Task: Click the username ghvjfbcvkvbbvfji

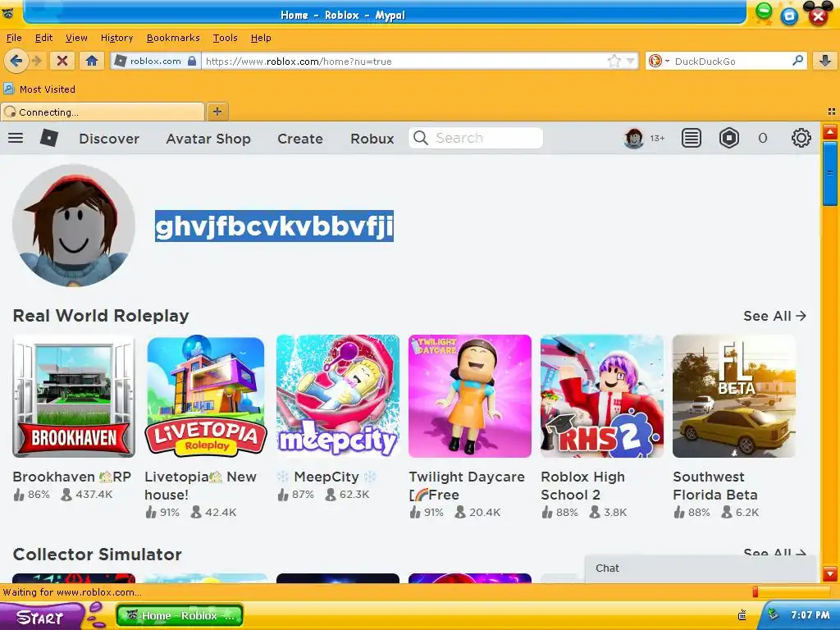Action: pyautogui.click(x=274, y=226)
